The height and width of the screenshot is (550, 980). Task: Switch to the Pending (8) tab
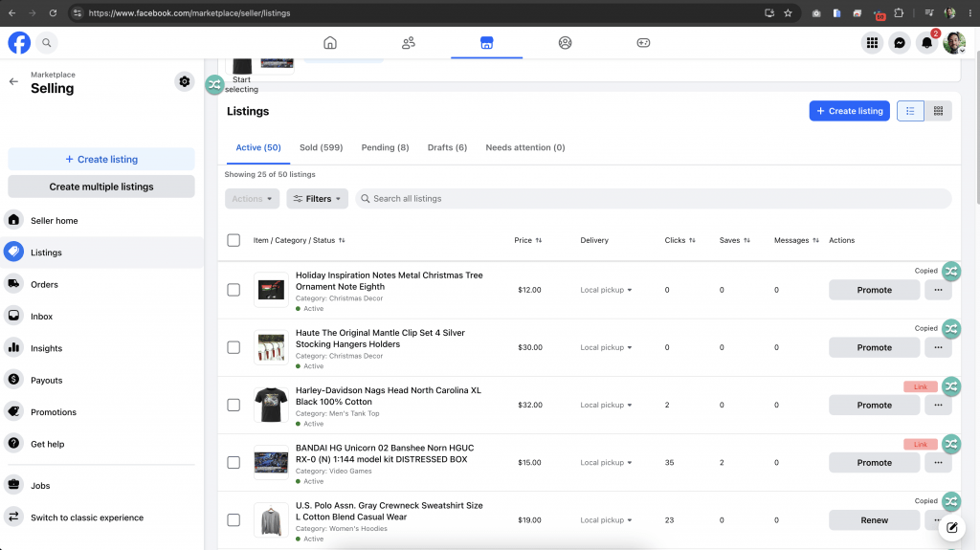click(385, 147)
